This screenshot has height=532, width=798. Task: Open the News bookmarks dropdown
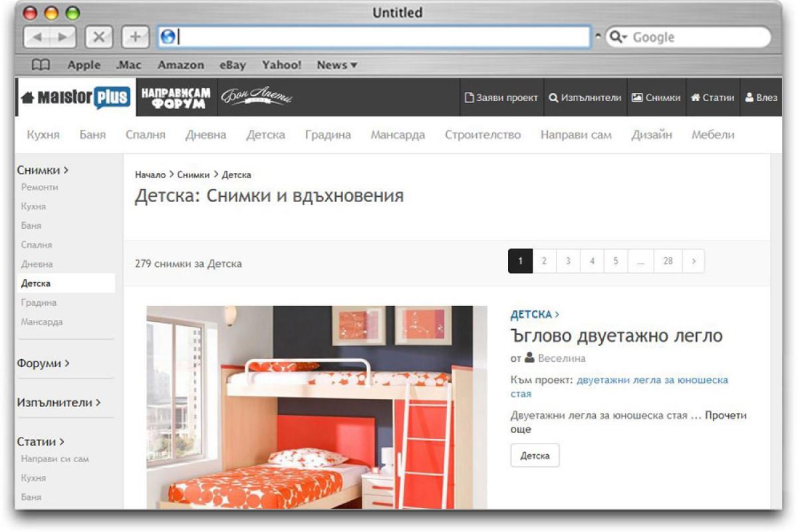336,65
